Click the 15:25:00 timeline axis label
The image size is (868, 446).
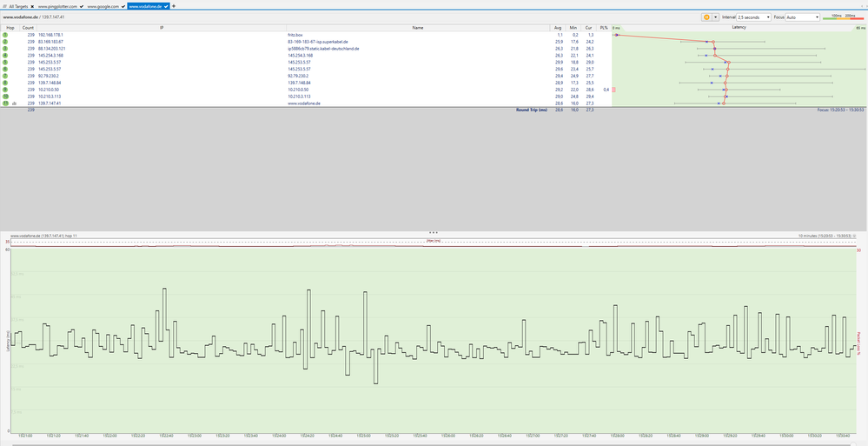362,436
